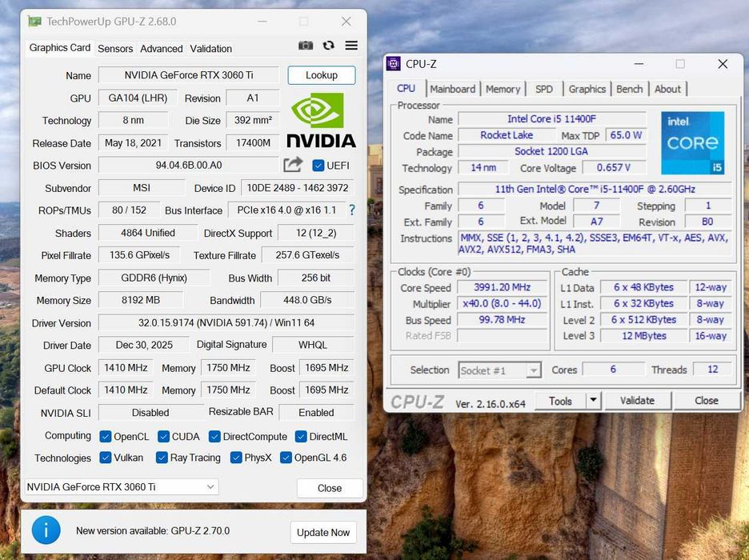Click the CPU name Intel Core i5 11400F

(x=551, y=119)
